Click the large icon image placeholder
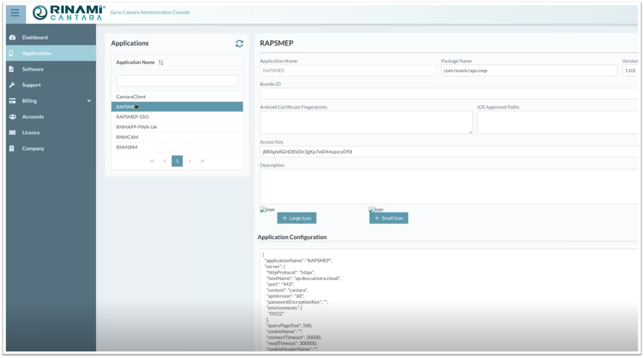This screenshot has width=644, height=358. [267, 210]
